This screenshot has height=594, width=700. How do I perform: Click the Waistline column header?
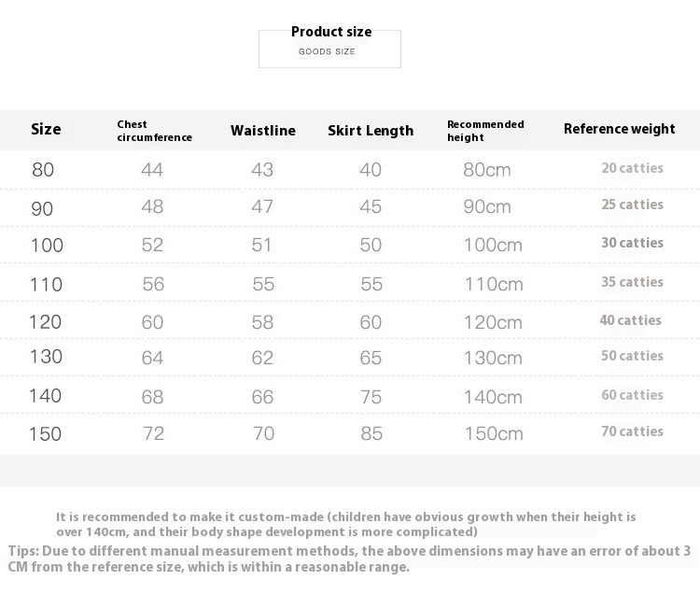click(x=263, y=131)
